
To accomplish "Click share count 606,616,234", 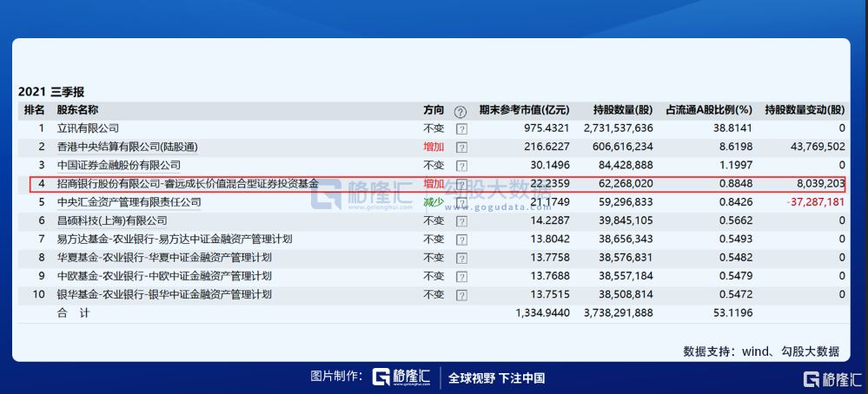I will [x=623, y=147].
